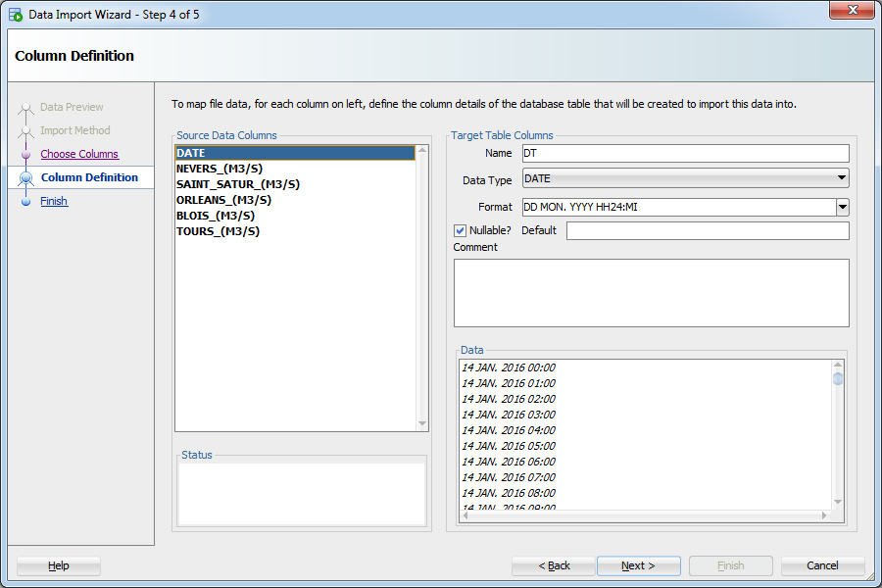Screen dimensions: 882x588
Task: Open the Data Type dropdown
Action: point(685,178)
